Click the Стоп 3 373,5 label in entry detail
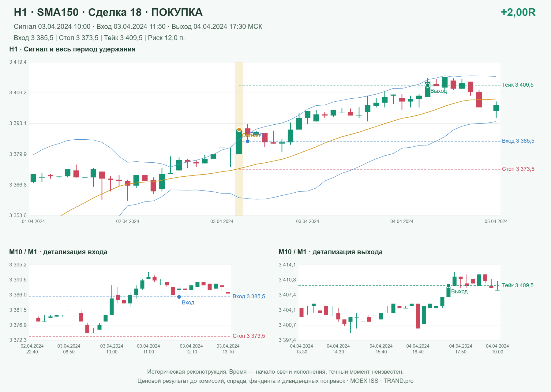The width and height of the screenshot is (551, 392). point(249,336)
